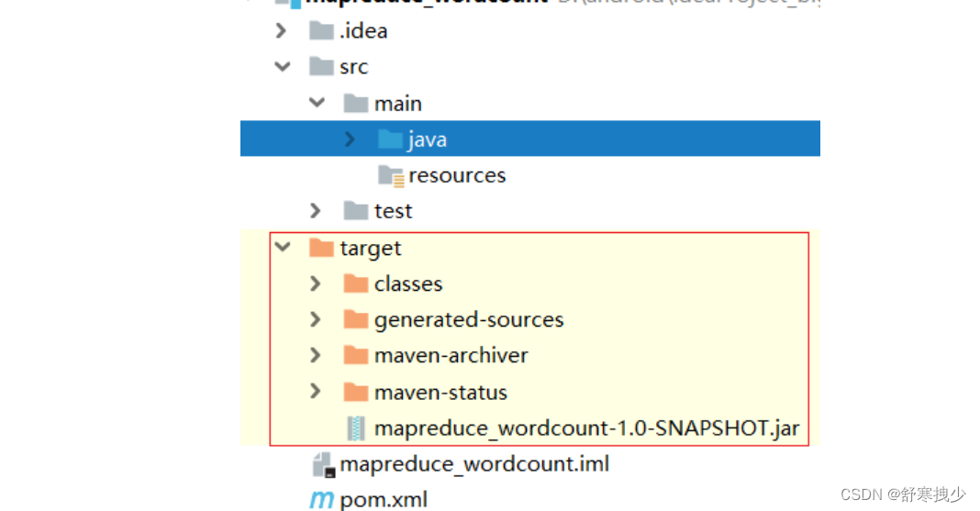This screenshot has height=511, width=980.
Task: Click the orange target folder icon
Action: coord(321,248)
